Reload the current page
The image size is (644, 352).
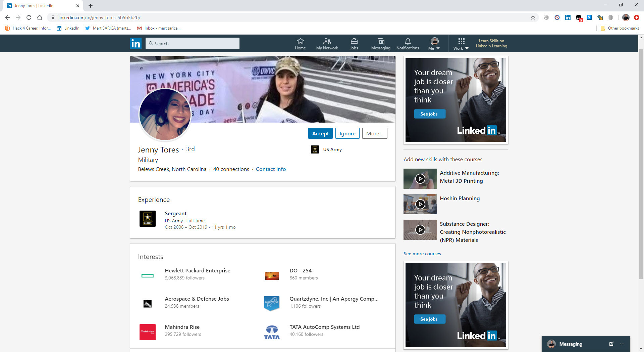tap(29, 17)
